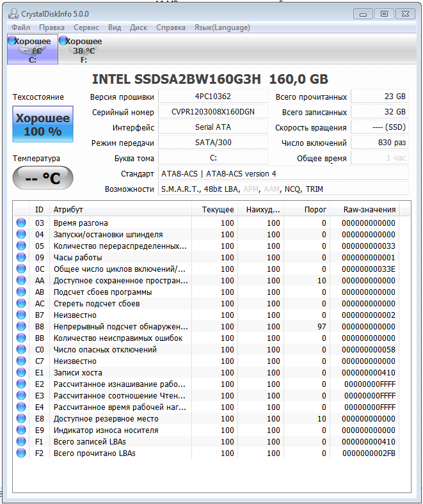Click status circle icon for attribute B7
The width and height of the screenshot is (423, 504).
click(x=21, y=315)
